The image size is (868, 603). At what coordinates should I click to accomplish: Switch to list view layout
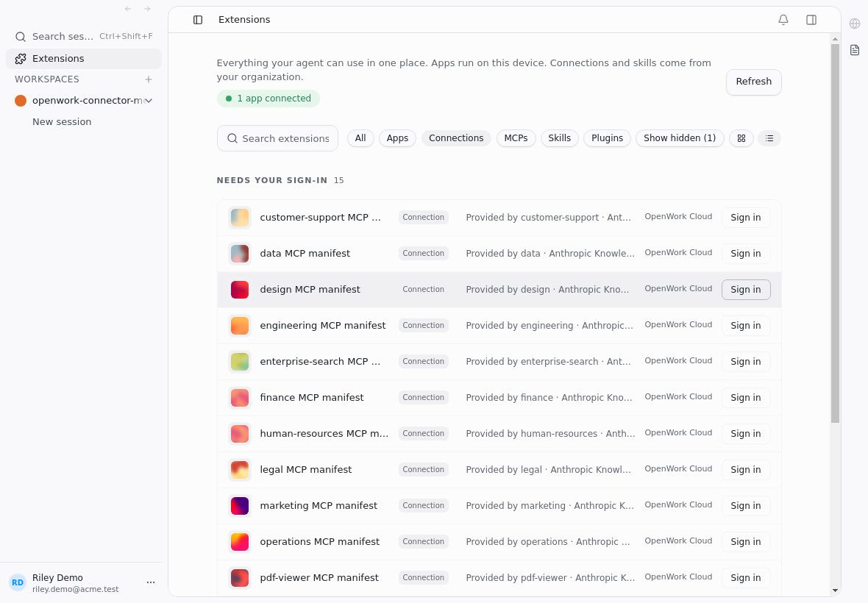tap(769, 138)
